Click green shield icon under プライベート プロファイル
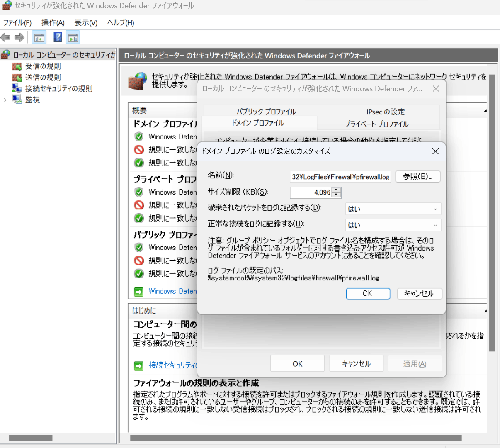500x448 pixels. tap(139, 192)
